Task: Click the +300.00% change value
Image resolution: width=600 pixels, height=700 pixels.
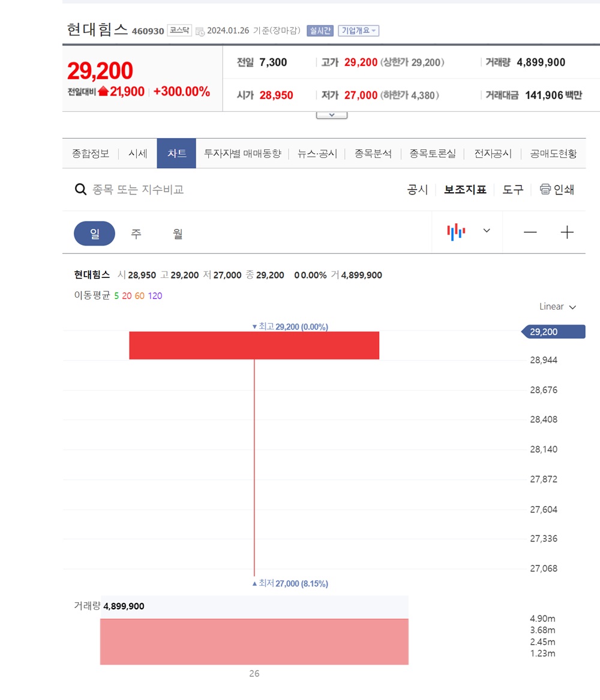Action: pyautogui.click(x=182, y=91)
